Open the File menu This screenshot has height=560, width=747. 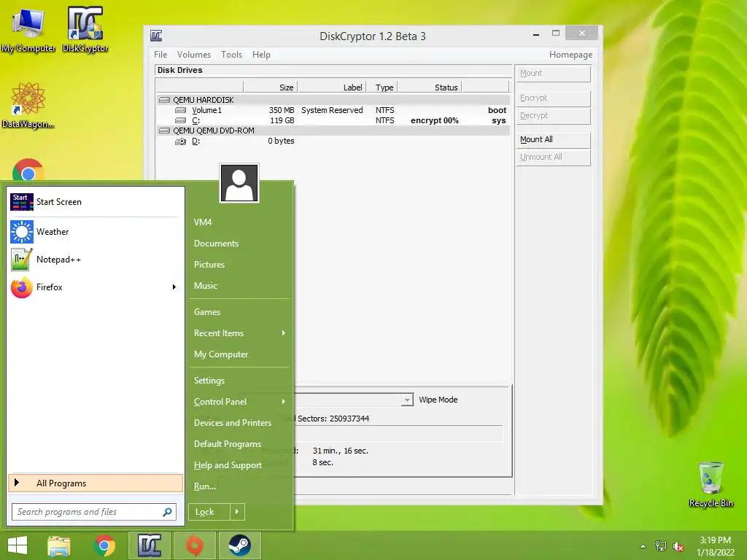pos(160,55)
